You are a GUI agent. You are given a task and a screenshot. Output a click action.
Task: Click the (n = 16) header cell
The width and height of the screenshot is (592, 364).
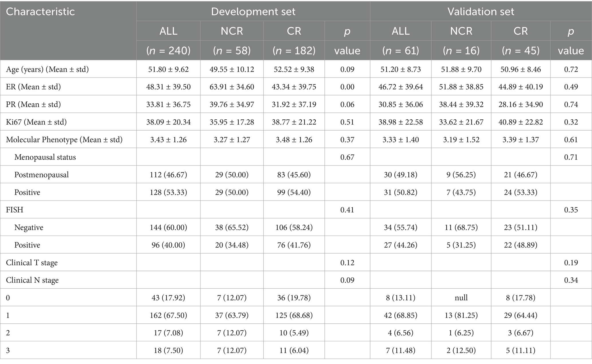(x=461, y=51)
